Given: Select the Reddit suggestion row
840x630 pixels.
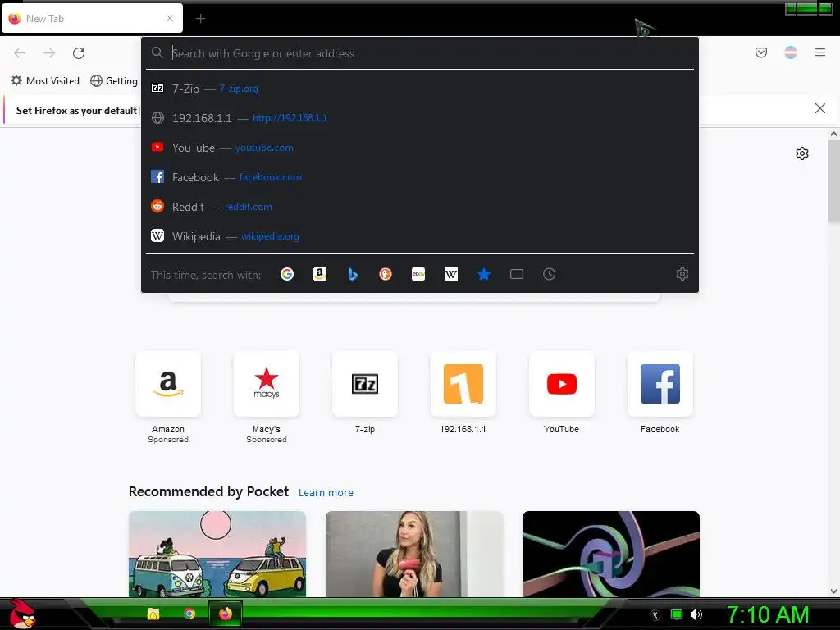Looking at the screenshot, I should point(420,206).
